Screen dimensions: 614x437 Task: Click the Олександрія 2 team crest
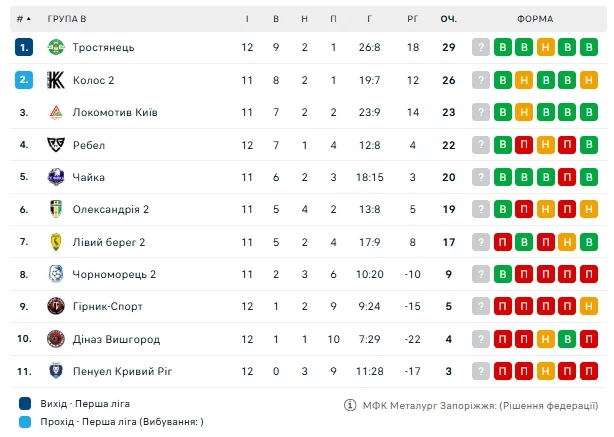pos(56,209)
